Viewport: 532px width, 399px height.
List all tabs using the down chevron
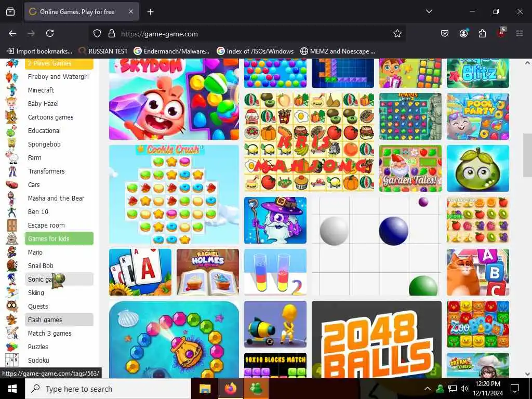[429, 11]
